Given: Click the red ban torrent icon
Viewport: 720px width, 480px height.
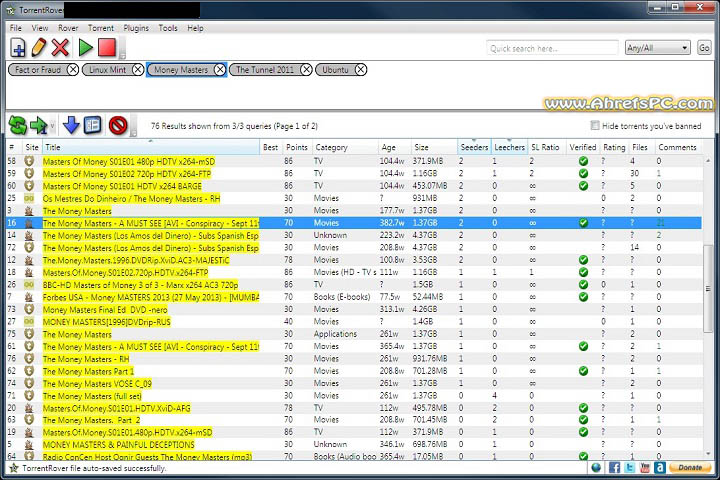Looking at the screenshot, I should (118, 125).
